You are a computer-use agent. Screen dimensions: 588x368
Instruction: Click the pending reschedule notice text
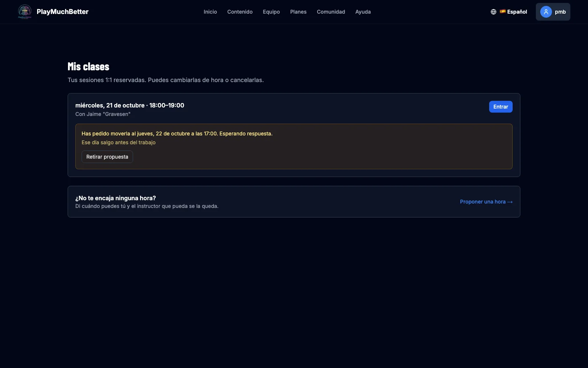pos(177,134)
